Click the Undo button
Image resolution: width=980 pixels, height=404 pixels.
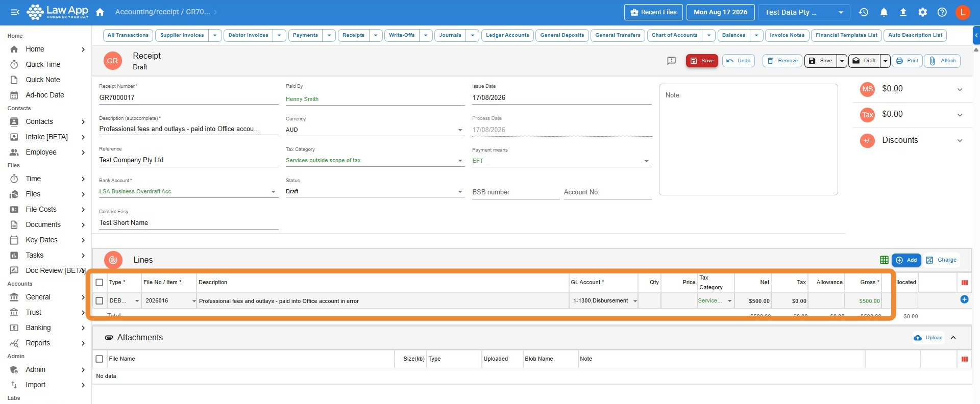[x=739, y=61]
